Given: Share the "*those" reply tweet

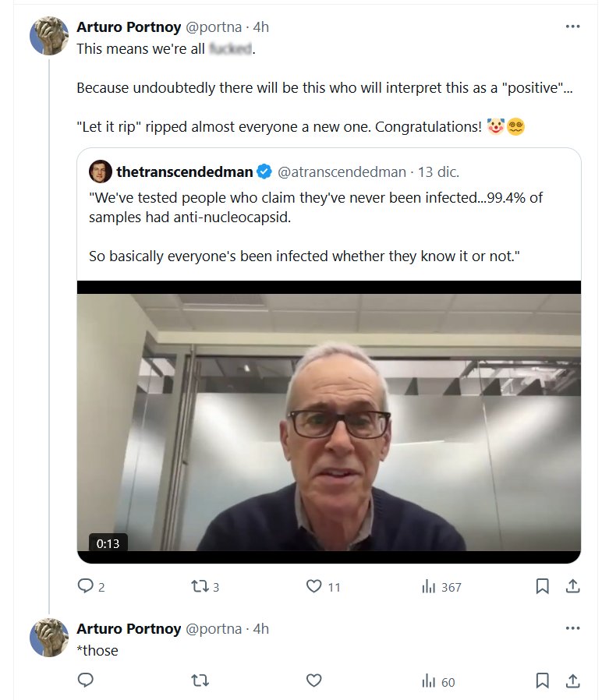Looking at the screenshot, I should [572, 681].
